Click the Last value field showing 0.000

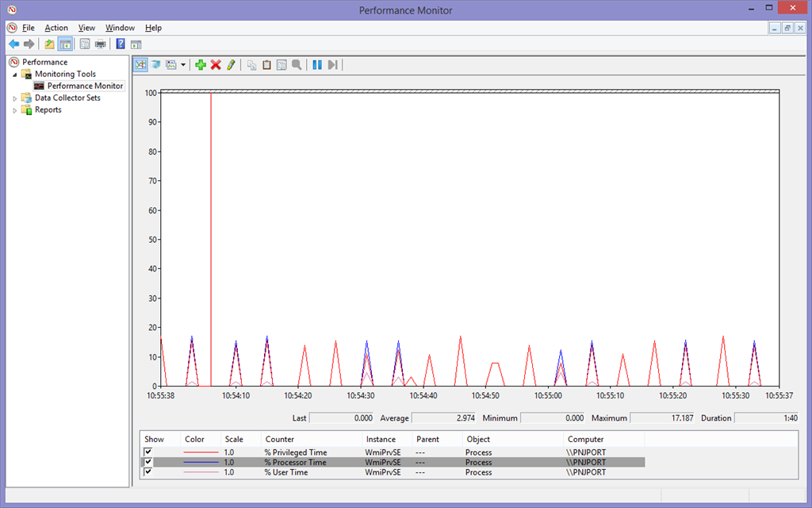pyautogui.click(x=341, y=418)
